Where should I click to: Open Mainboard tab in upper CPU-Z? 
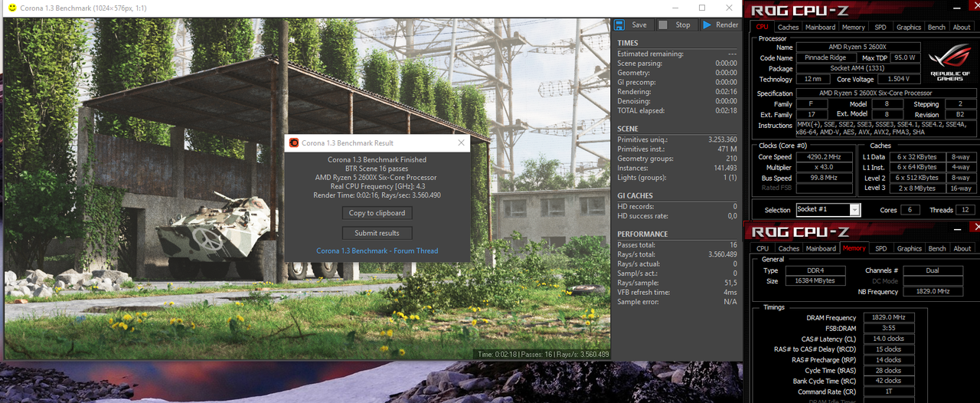pyautogui.click(x=820, y=27)
